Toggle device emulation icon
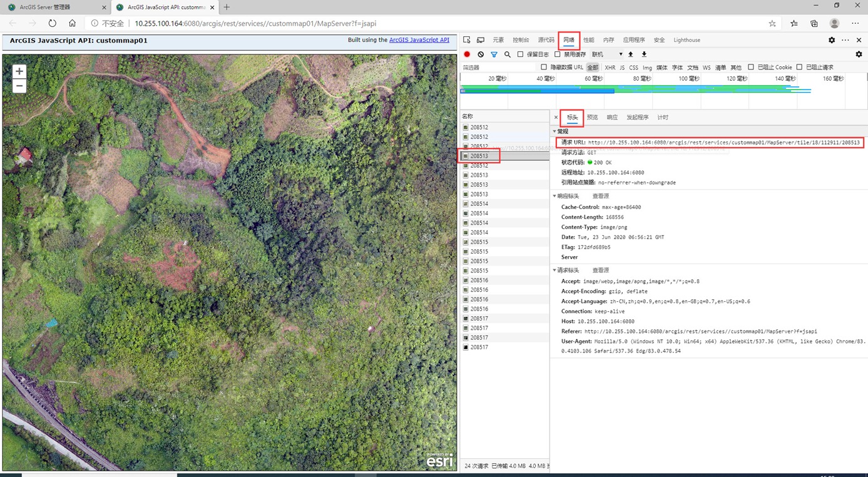The height and width of the screenshot is (477, 868). pos(481,40)
